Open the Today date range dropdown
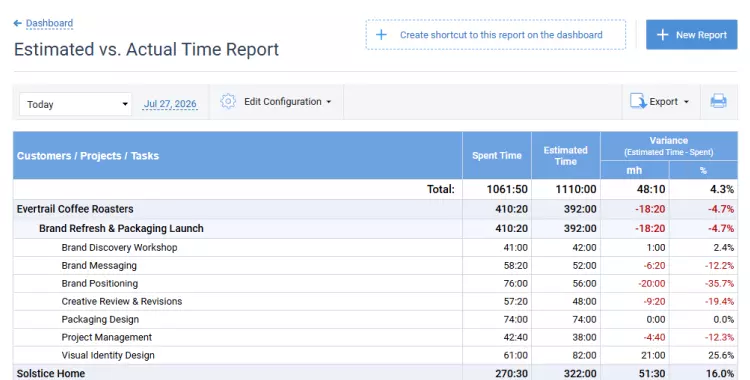This screenshot has height=380, width=750. (x=76, y=104)
